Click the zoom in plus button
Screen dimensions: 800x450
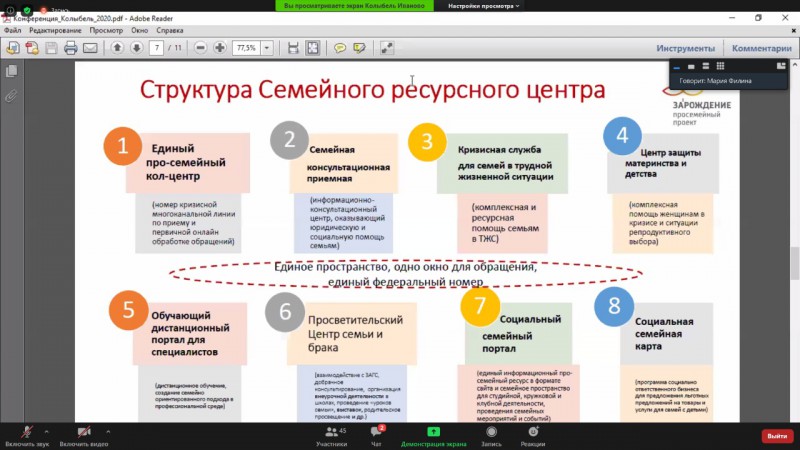[x=219, y=47]
